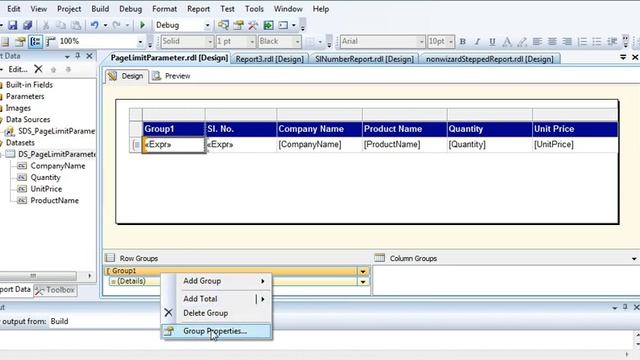
Task: Select the CompanyName dataset field
Action: (x=58, y=166)
